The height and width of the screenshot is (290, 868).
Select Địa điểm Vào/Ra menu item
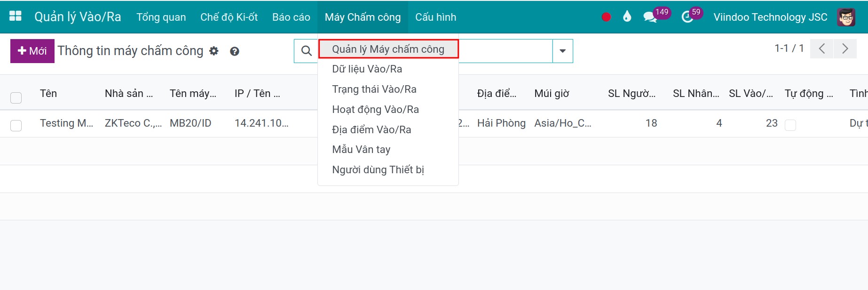pos(388,129)
